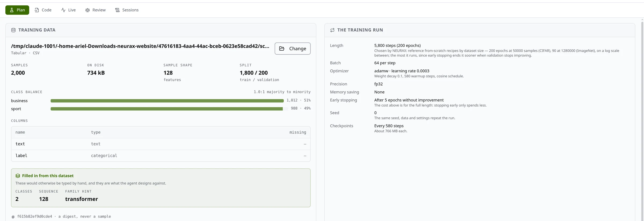644x221 pixels.
Task: Switch to the Code tab
Action: point(43,10)
